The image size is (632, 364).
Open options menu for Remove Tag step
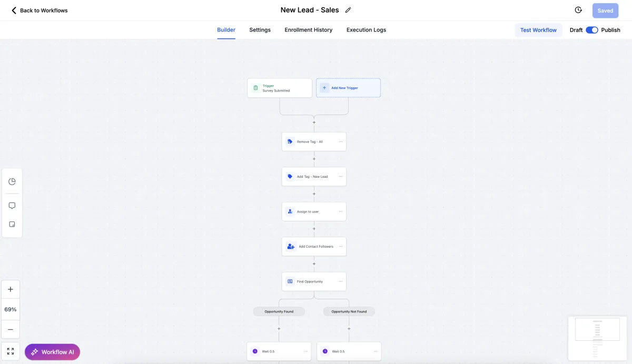341,141
